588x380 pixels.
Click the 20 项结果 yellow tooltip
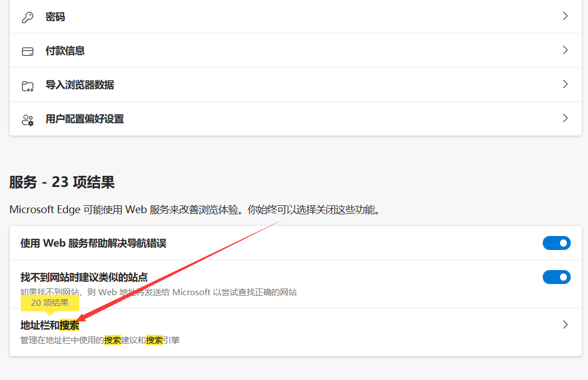[50, 303]
